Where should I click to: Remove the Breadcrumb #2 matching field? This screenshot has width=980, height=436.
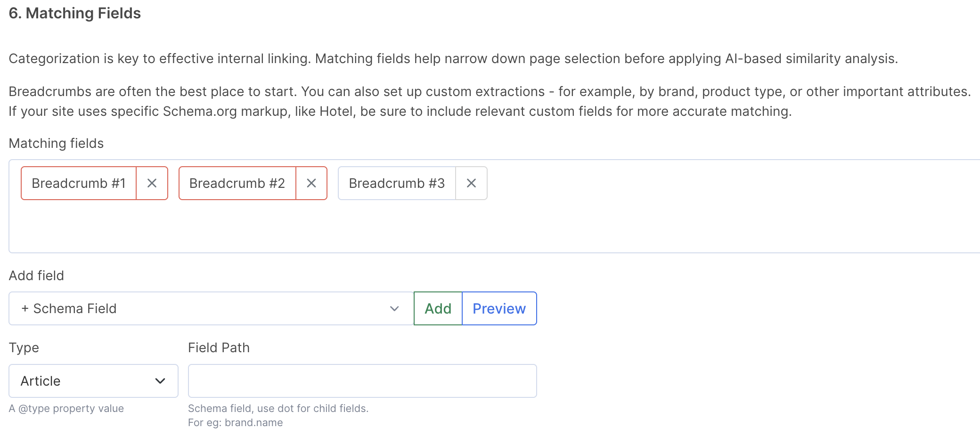click(311, 183)
